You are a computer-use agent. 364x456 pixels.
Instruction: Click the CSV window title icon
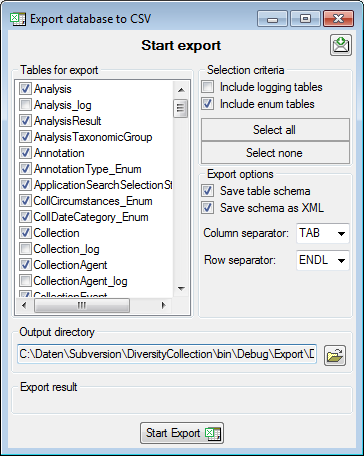(x=18, y=19)
